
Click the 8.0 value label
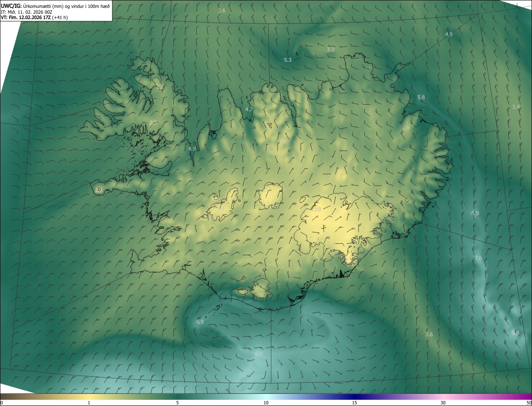tap(515, 333)
